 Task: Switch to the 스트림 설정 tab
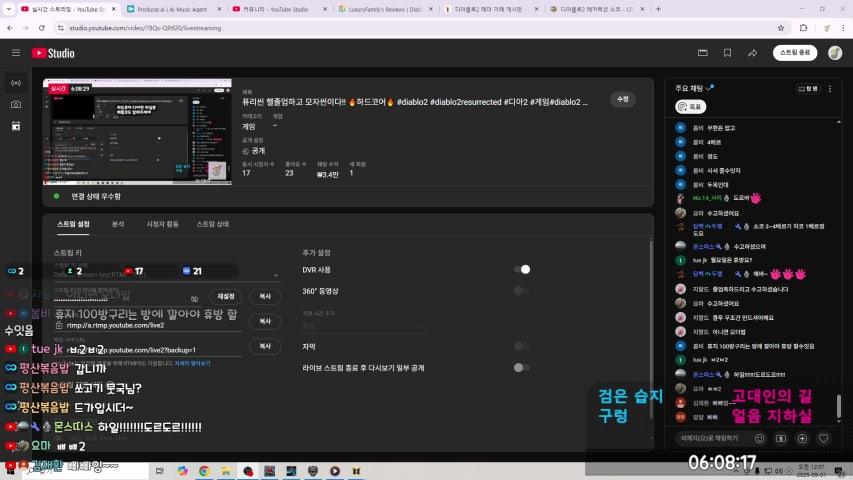pos(73,224)
